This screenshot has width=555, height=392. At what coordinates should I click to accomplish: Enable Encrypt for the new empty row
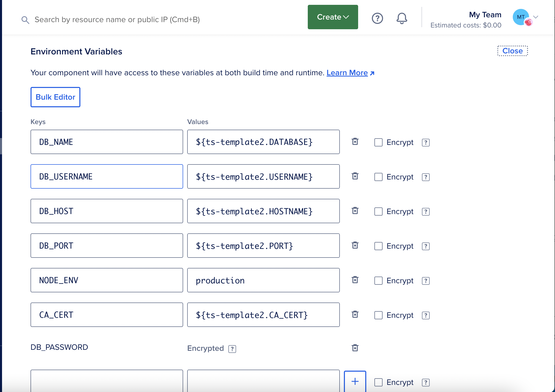pyautogui.click(x=378, y=382)
